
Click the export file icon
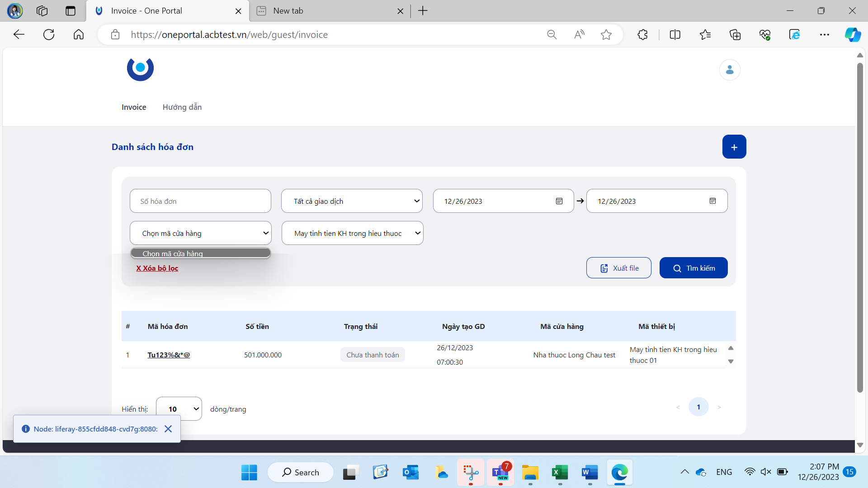coord(604,267)
